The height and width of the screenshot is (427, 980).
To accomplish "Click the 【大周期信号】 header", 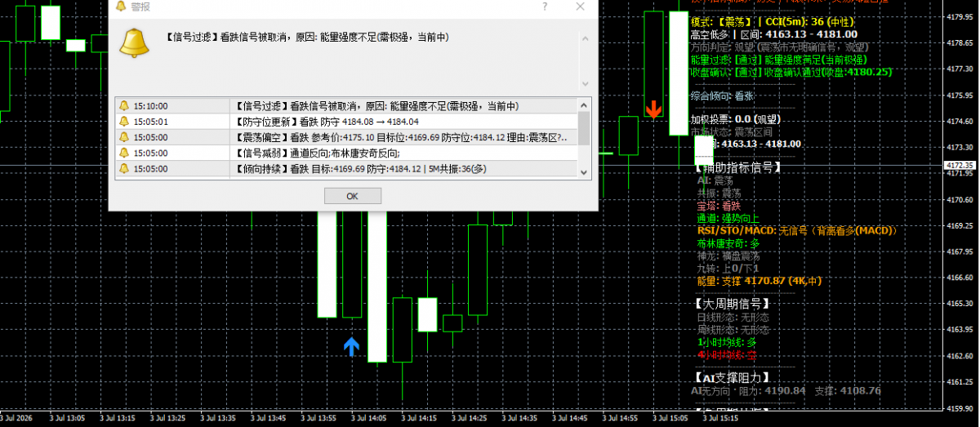I will 732,304.
